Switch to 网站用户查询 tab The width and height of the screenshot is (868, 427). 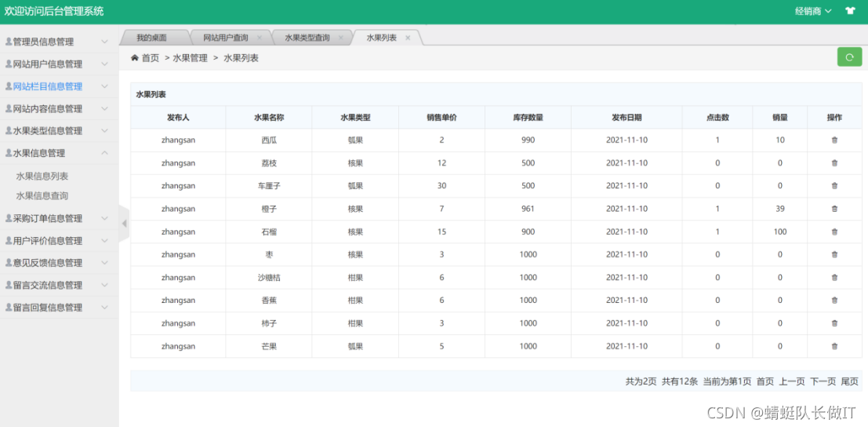pos(225,38)
